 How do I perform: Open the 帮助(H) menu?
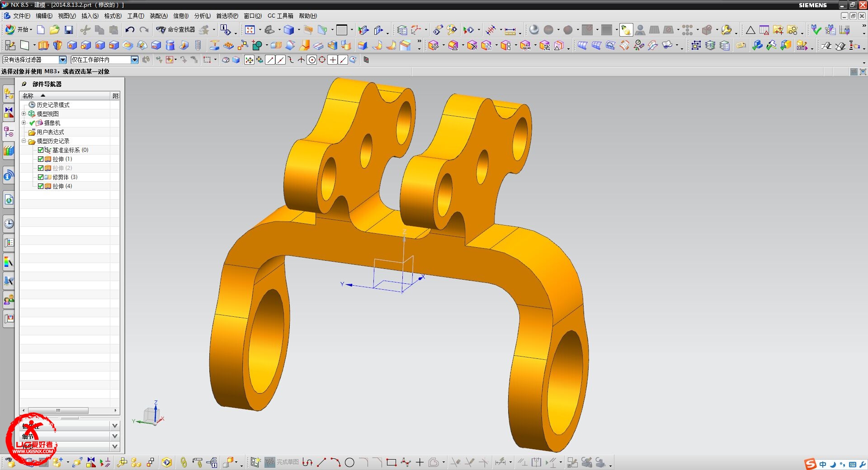tap(307, 16)
